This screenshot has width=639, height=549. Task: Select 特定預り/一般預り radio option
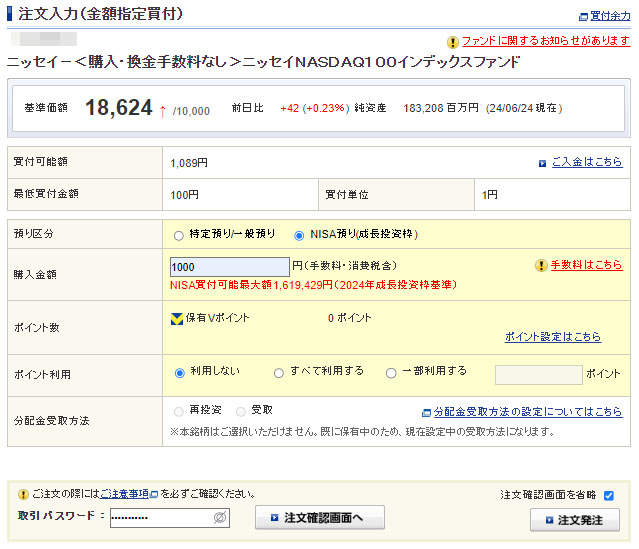179,236
